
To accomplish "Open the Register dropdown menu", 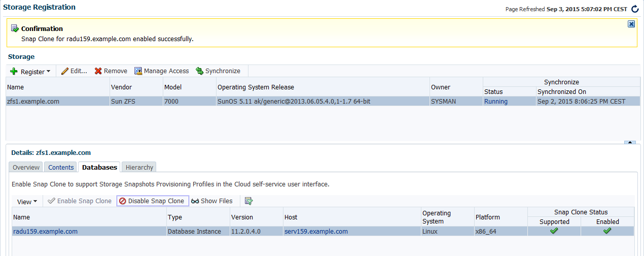I will pos(30,72).
